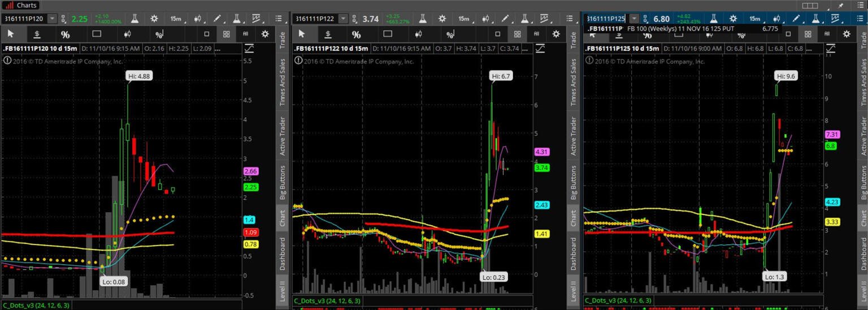This screenshot has width=868, height=310.
Task: Open chart settings gear in P122 top toolbar
Action: point(442,19)
